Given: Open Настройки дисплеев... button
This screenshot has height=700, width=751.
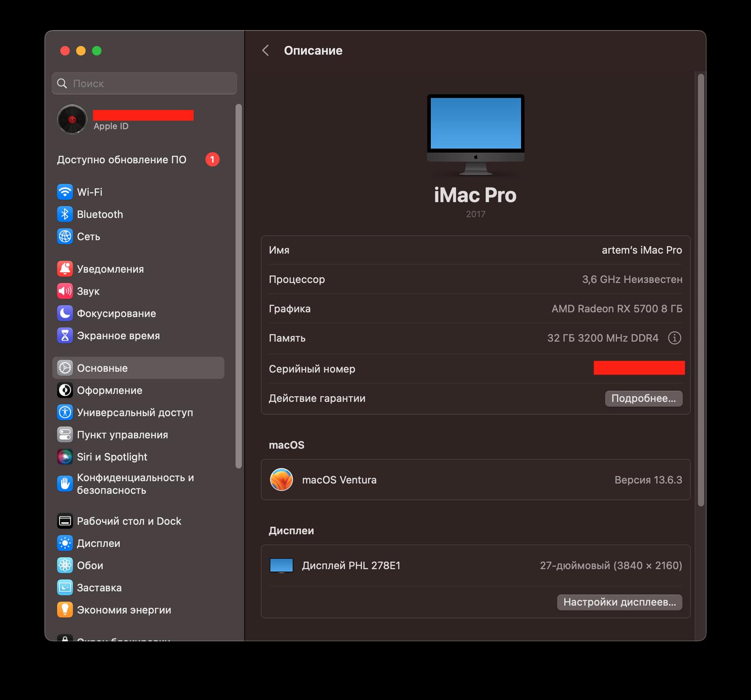Looking at the screenshot, I should 619,602.
